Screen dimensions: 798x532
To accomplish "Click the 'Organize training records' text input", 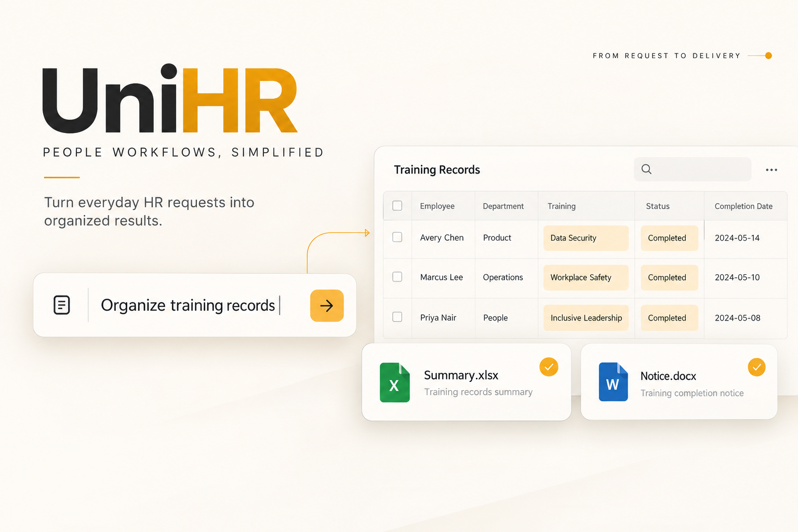I will coord(188,305).
